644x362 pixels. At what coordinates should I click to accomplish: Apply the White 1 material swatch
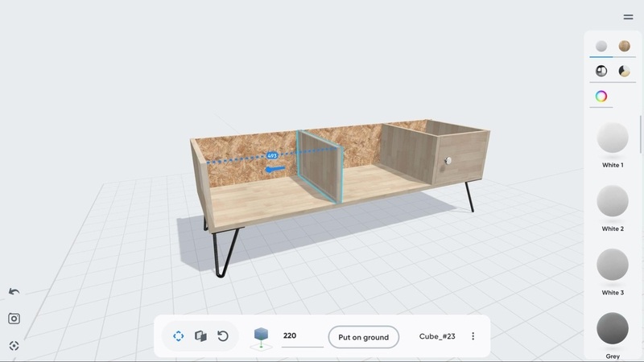(613, 138)
